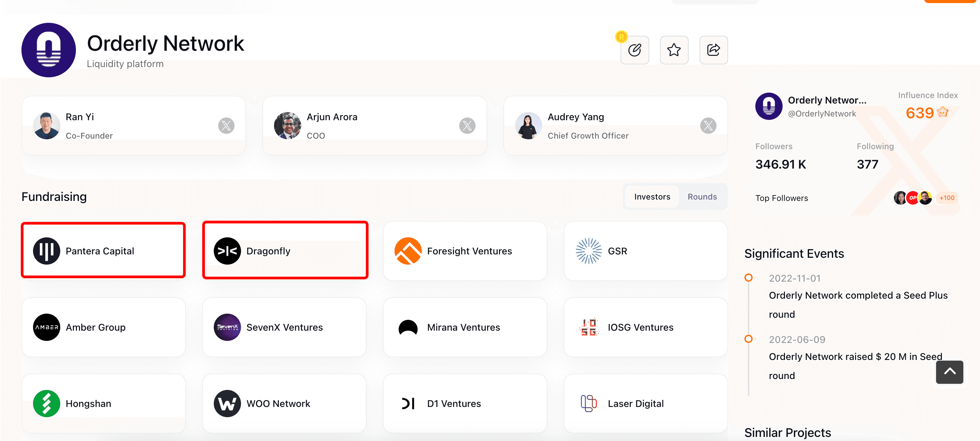Open the Laser Digital investor name

pyautogui.click(x=636, y=404)
